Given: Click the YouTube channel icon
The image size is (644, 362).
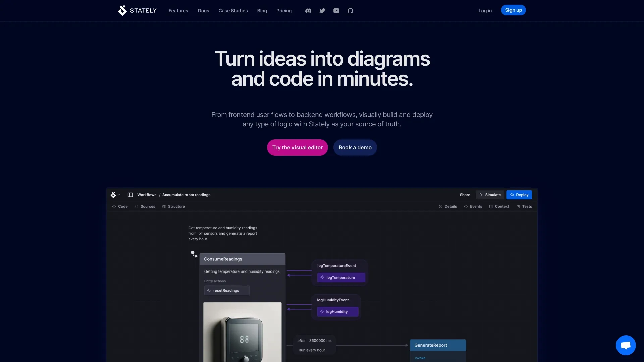Looking at the screenshot, I should click(x=336, y=10).
